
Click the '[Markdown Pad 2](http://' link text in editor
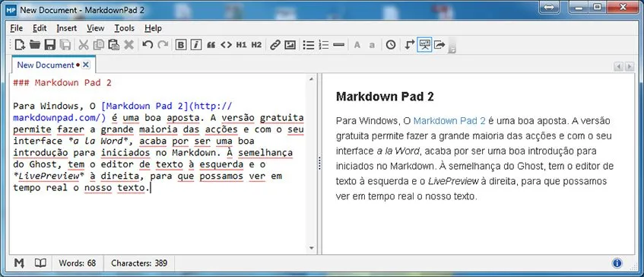[x=167, y=106]
